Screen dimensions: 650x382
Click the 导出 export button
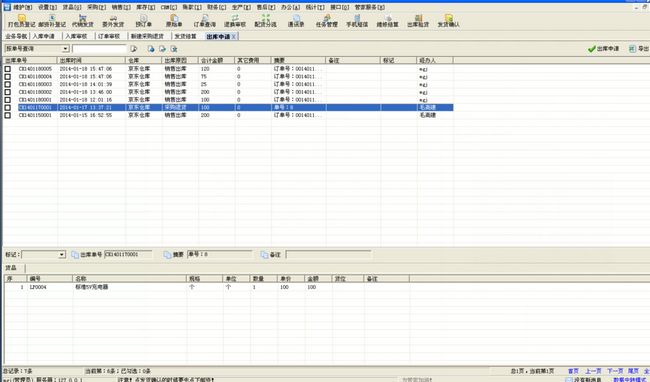tap(639, 49)
